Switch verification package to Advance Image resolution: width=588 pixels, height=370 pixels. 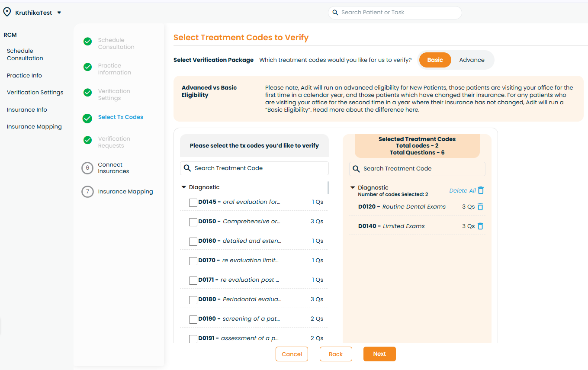(472, 60)
